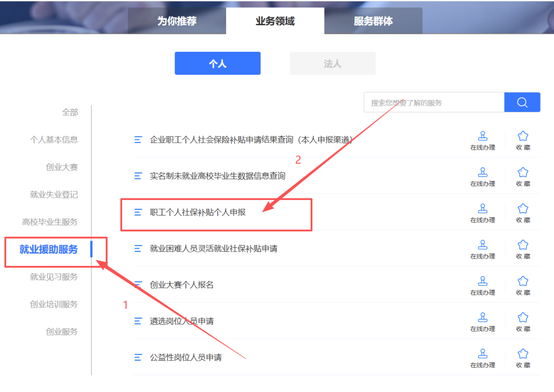
Task: Switch to the 为你推荐 tab
Action: point(177,21)
